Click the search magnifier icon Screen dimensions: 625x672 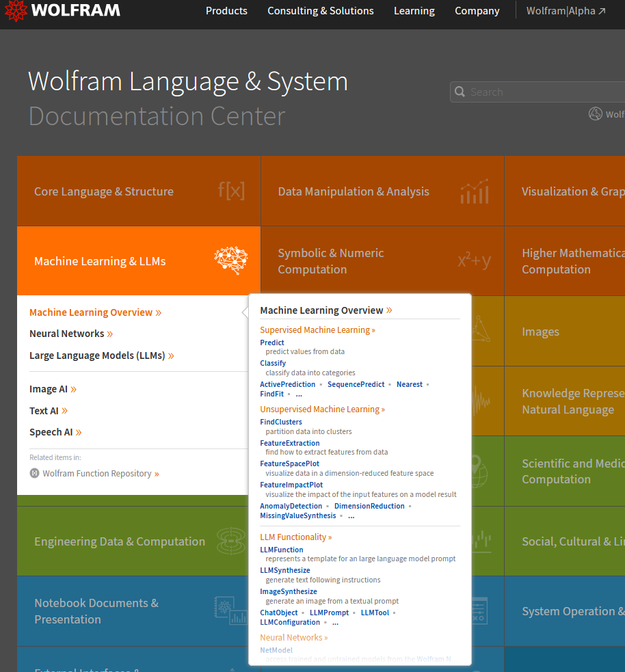(460, 92)
